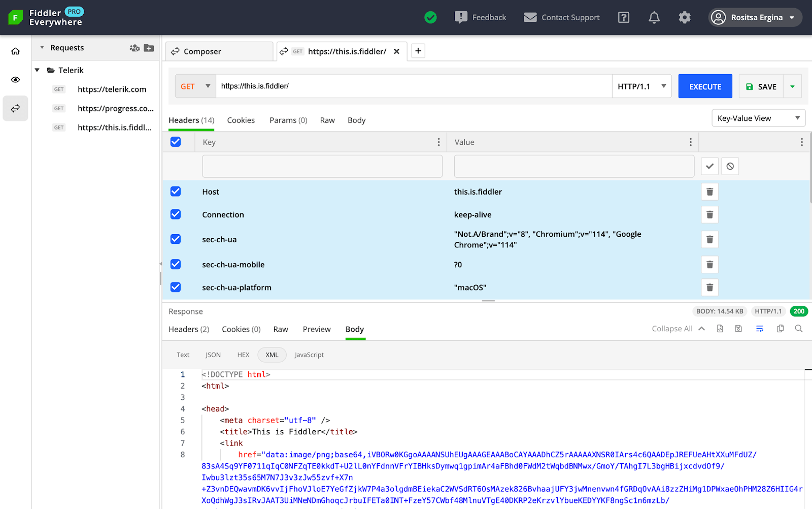Viewport: 812px width, 509px height.
Task: Uncheck the Host header checkbox
Action: coord(176,192)
